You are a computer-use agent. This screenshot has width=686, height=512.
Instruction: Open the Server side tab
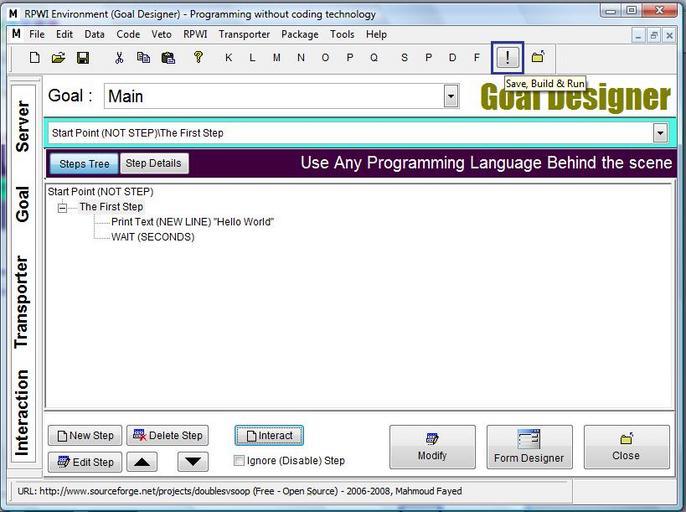click(23, 126)
